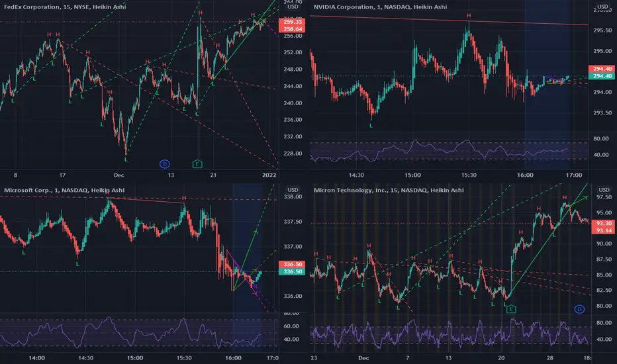Click the 337.50 level on Microsoft price axis
This screenshot has height=364, width=617.
tap(293, 222)
